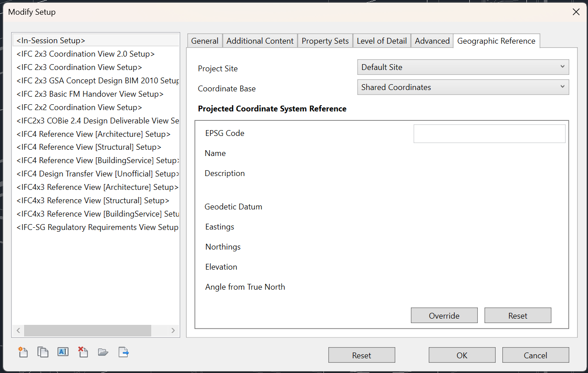The width and height of the screenshot is (588, 373).
Task: Confirm the setup with OK
Action: coord(462,355)
